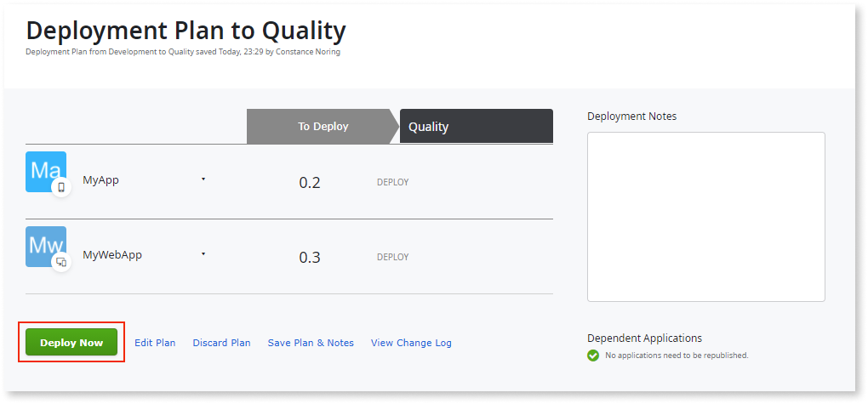Click the DEPLOY action for MyApp

(x=392, y=182)
